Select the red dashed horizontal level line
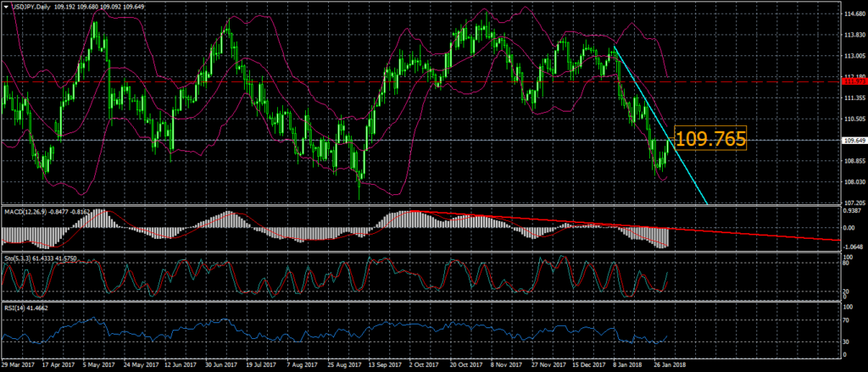 [x=339, y=82]
